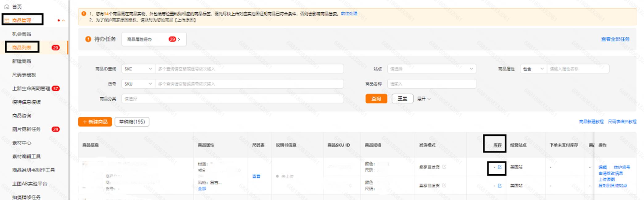Click the 商品名称 input field
The image size is (644, 200).
431,84
